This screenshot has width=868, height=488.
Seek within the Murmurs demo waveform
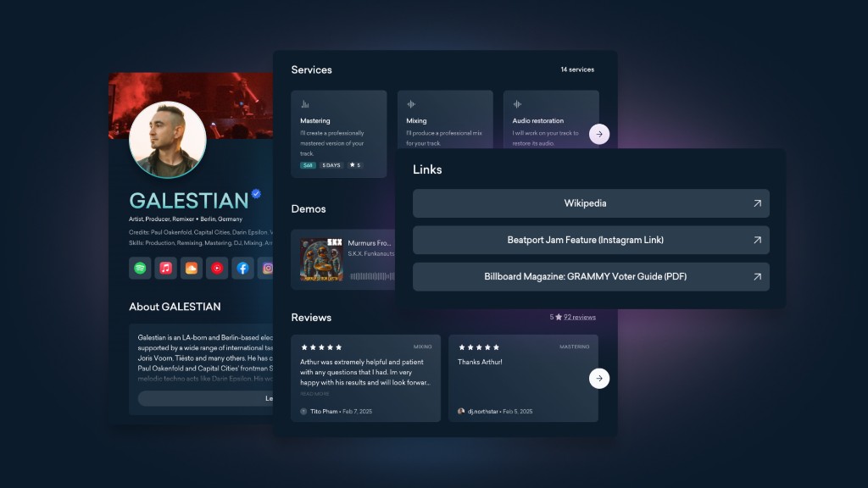(x=371, y=276)
